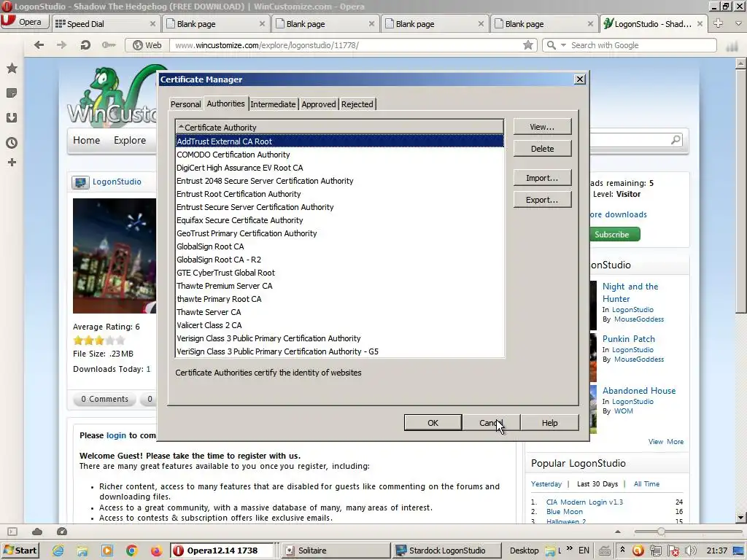
Task: Select Equifax Secure Certificate Authority row
Action: point(340,220)
